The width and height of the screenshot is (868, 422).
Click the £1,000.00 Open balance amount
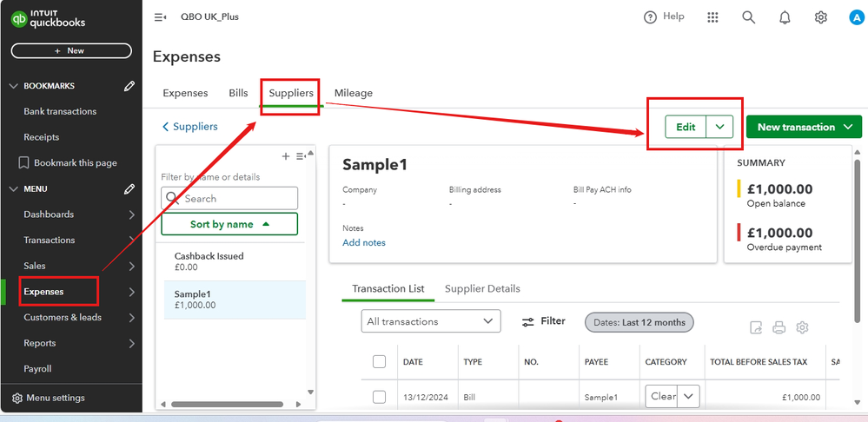click(x=779, y=189)
